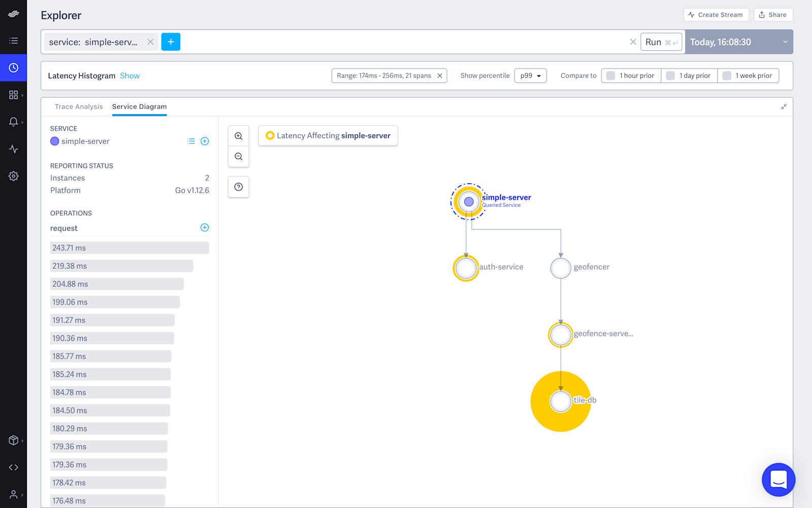The height and width of the screenshot is (508, 812).
Task: Open the 190.36 ms span
Action: tap(112, 338)
